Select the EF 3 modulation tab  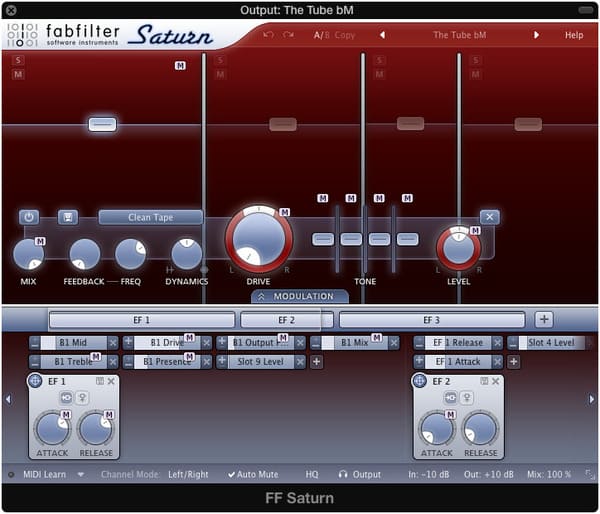[x=431, y=320]
